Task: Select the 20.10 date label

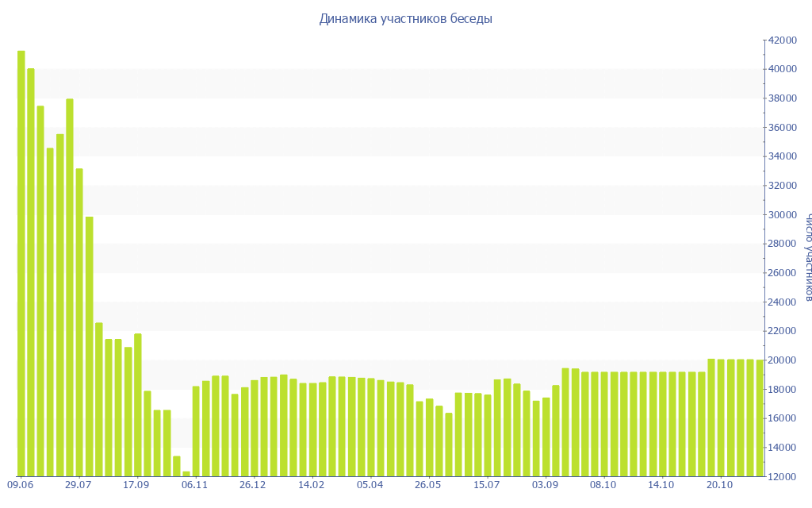Action: pos(720,484)
